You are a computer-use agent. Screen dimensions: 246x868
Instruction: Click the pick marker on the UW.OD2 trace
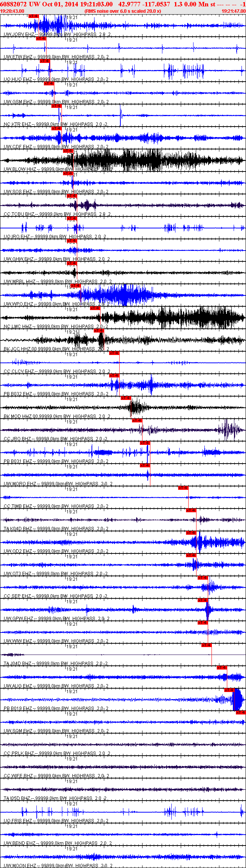click(191, 533)
